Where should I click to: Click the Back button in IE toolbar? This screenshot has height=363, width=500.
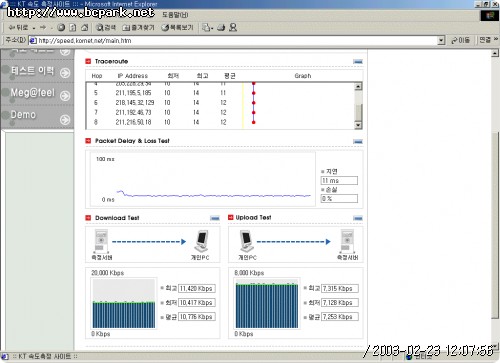18,28
